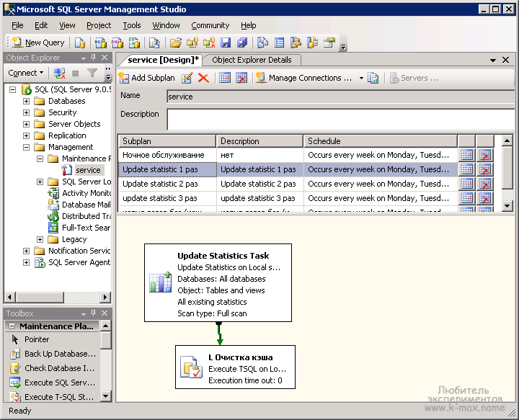Open Subplan Properties edit icon
The width and height of the screenshot is (519, 420).
point(187,78)
